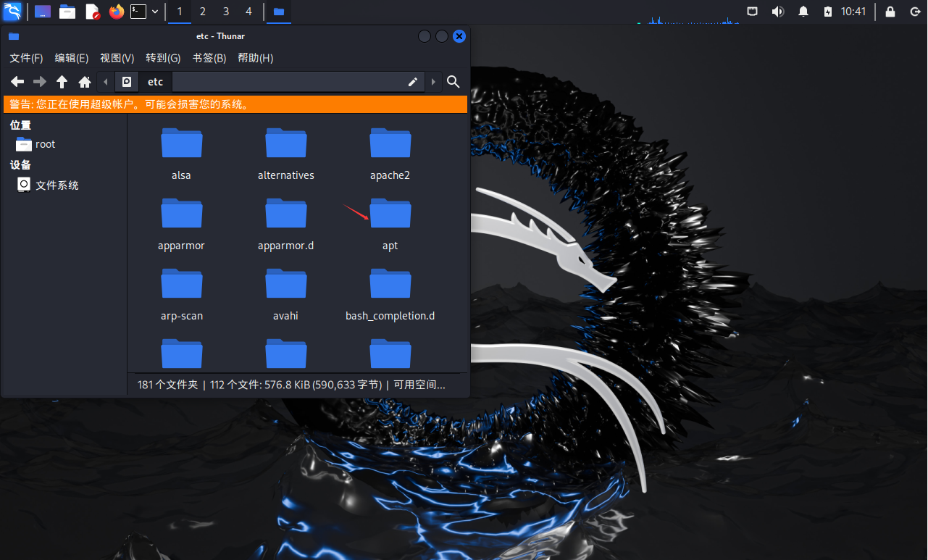Click the etc path bar button
The width and height of the screenshot is (928, 560).
156,82
